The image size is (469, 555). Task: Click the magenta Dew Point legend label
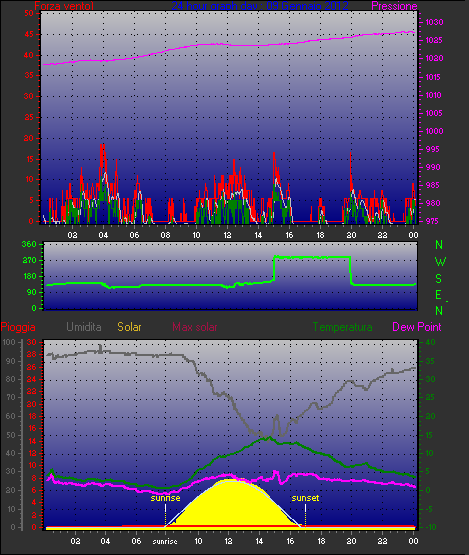(x=417, y=327)
